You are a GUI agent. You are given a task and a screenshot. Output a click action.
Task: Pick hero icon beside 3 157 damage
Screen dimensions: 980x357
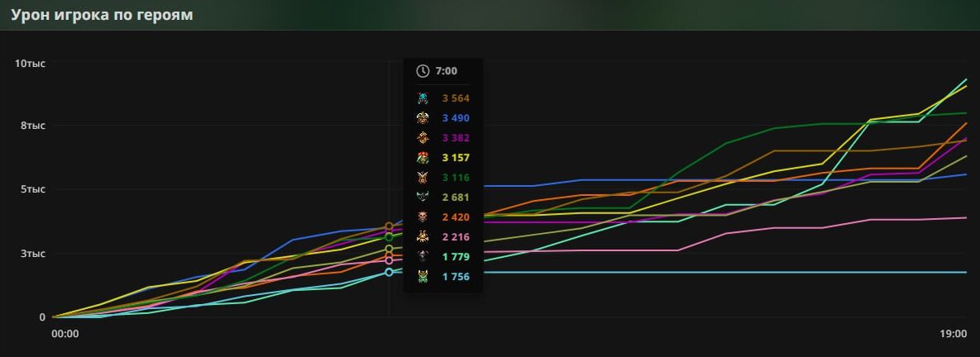point(423,158)
